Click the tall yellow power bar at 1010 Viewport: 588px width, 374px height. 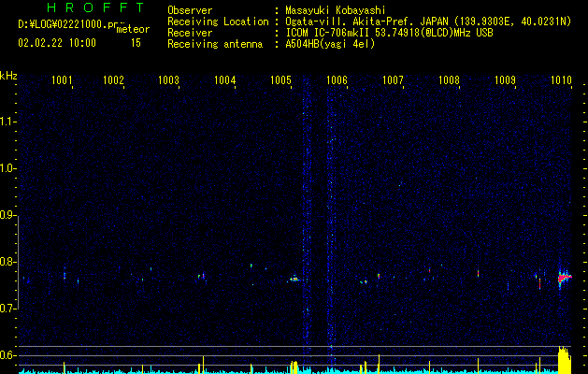click(x=564, y=360)
